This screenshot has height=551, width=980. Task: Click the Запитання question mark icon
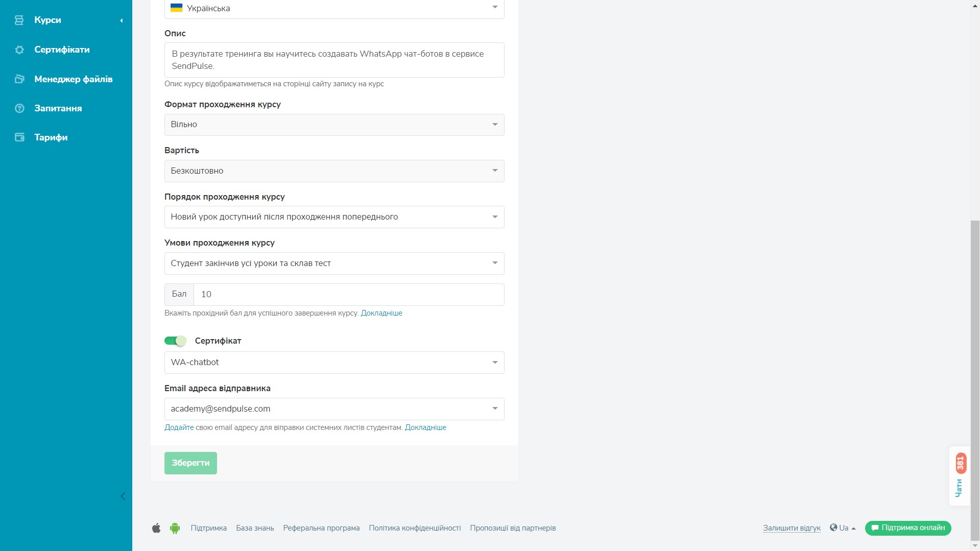19,108
